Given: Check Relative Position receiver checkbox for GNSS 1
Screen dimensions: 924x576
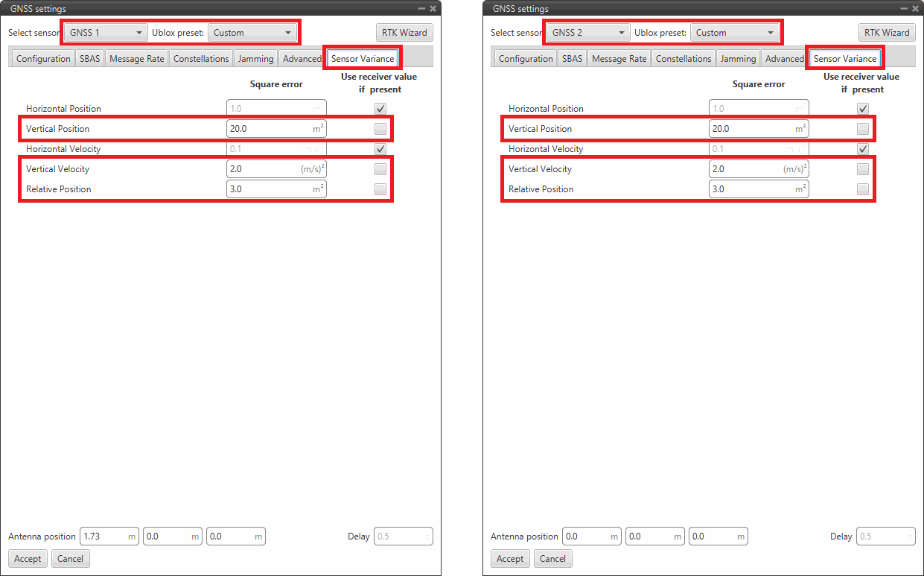Looking at the screenshot, I should click(380, 189).
